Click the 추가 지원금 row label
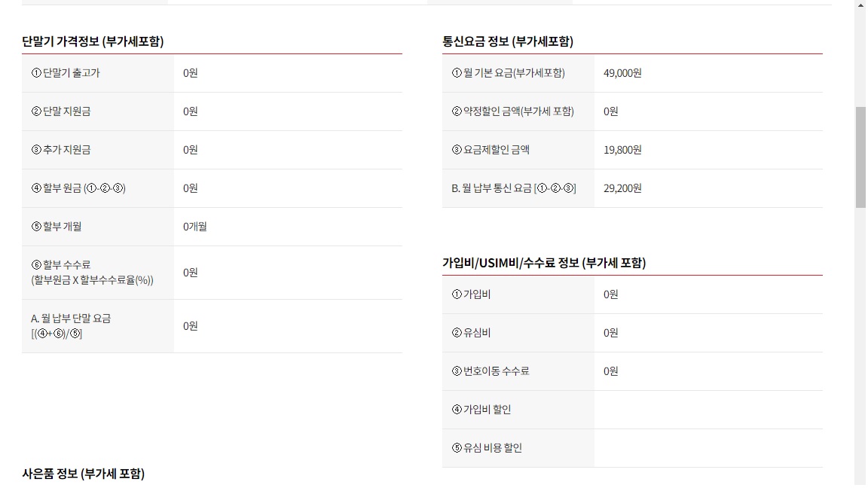868x488 pixels. (x=61, y=150)
